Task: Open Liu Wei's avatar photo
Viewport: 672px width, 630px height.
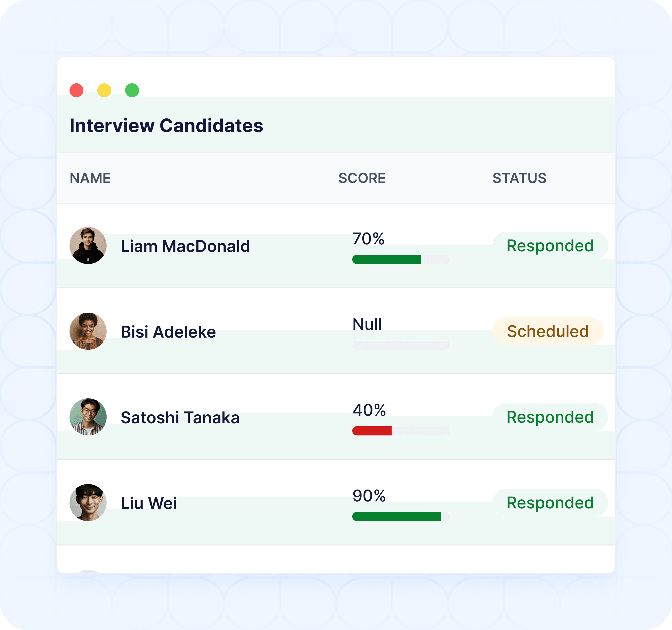Action: pos(88,503)
